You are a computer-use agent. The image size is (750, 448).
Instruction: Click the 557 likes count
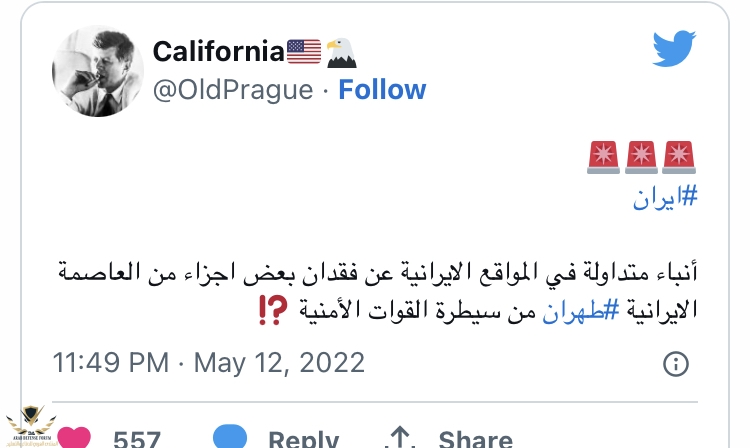[137, 438]
